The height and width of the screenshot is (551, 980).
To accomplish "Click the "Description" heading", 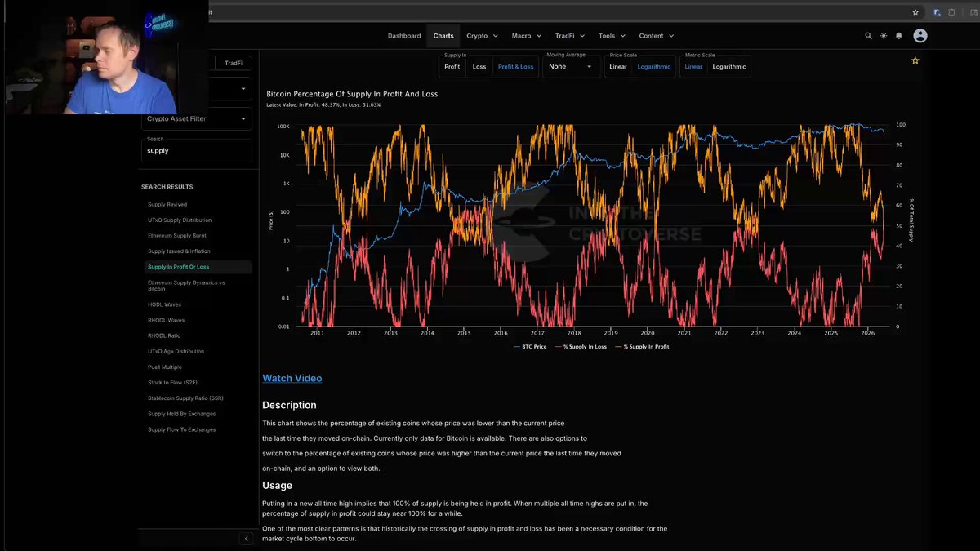I will coord(289,405).
